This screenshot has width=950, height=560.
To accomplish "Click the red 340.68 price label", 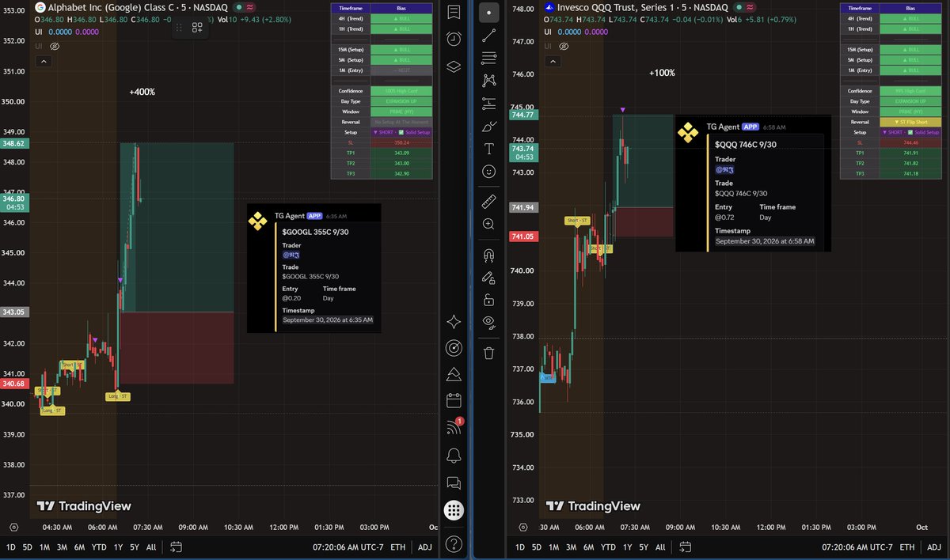I will 13,384.
